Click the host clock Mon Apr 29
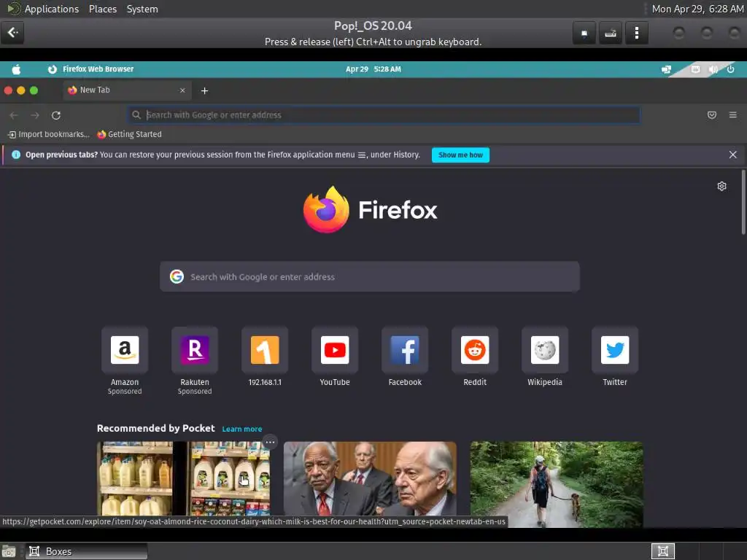The image size is (747, 560). [697, 9]
